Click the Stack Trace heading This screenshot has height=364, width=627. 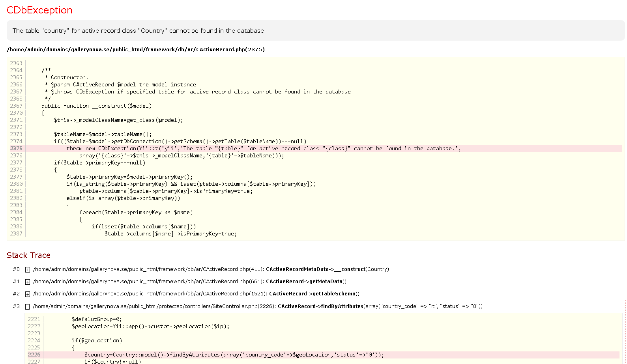click(x=28, y=256)
